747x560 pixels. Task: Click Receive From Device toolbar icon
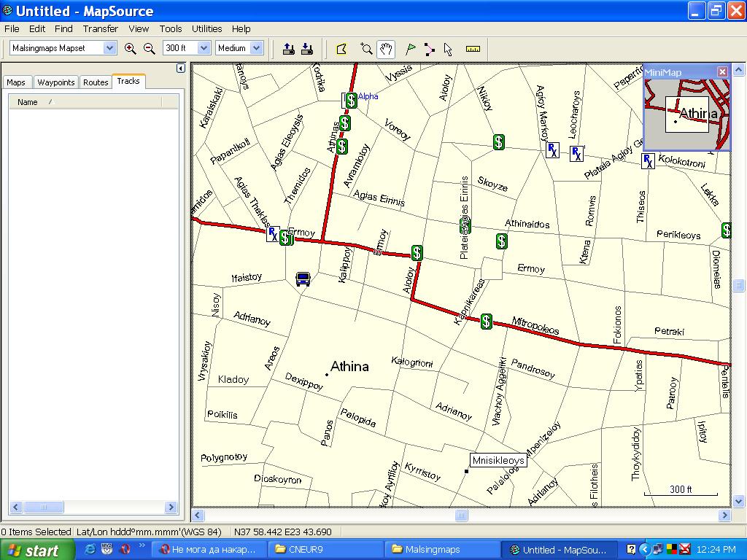(307, 49)
